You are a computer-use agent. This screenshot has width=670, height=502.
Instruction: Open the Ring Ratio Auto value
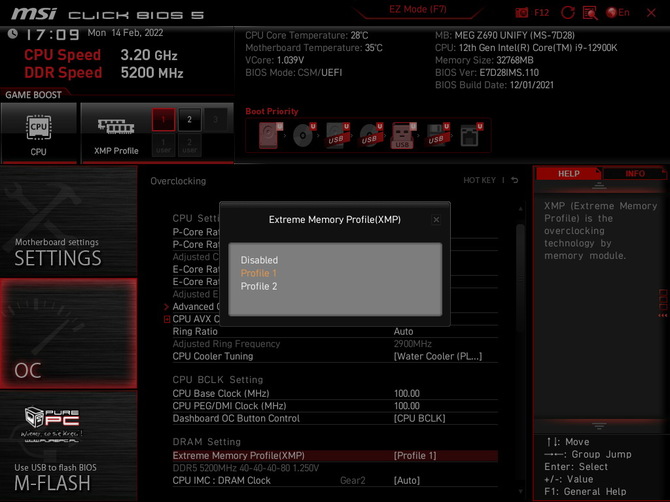[x=403, y=332]
